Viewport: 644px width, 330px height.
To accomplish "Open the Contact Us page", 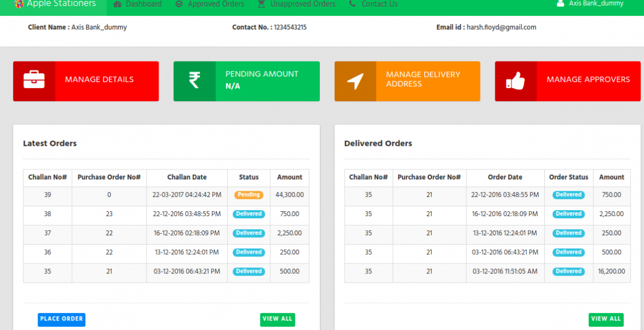I will click(379, 3).
